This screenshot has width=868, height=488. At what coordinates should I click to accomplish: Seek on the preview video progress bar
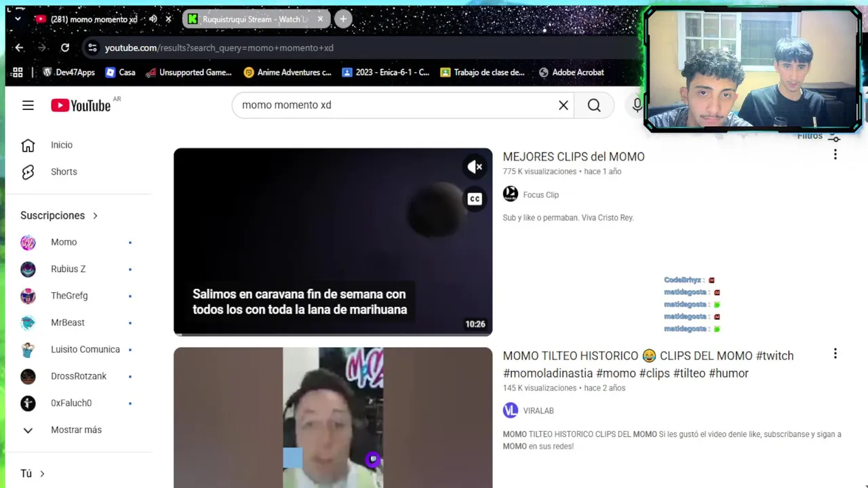click(333, 334)
